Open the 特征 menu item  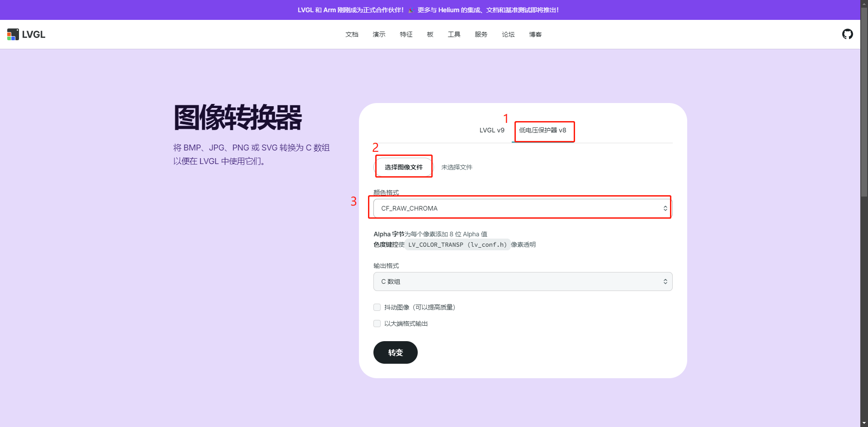406,34
